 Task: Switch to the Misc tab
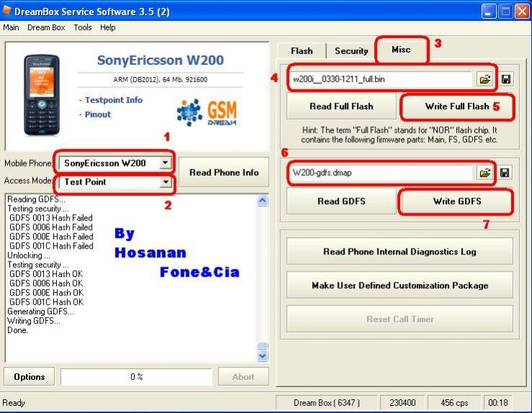coord(401,50)
